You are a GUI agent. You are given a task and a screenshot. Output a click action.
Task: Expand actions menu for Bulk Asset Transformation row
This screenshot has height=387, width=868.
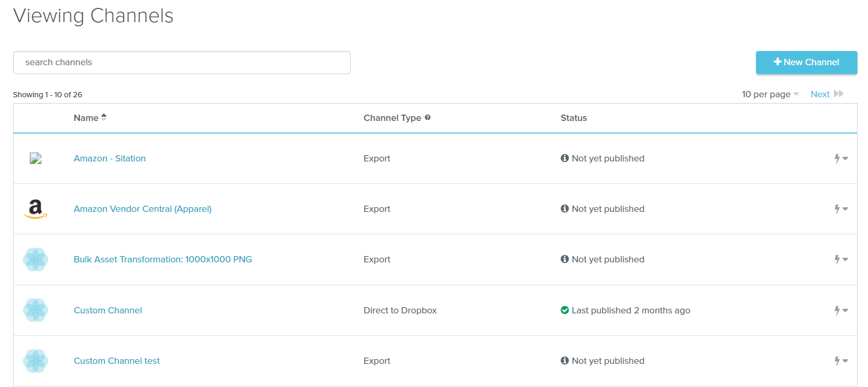(841, 259)
